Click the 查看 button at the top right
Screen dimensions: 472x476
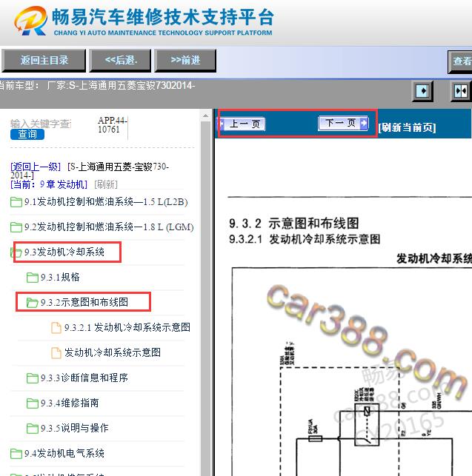(x=460, y=62)
